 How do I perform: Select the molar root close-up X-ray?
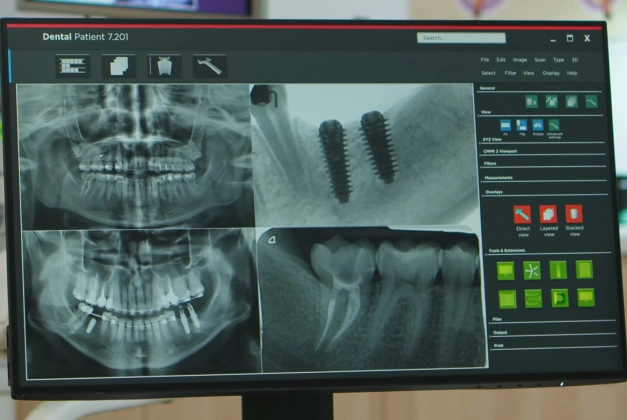click(372, 299)
